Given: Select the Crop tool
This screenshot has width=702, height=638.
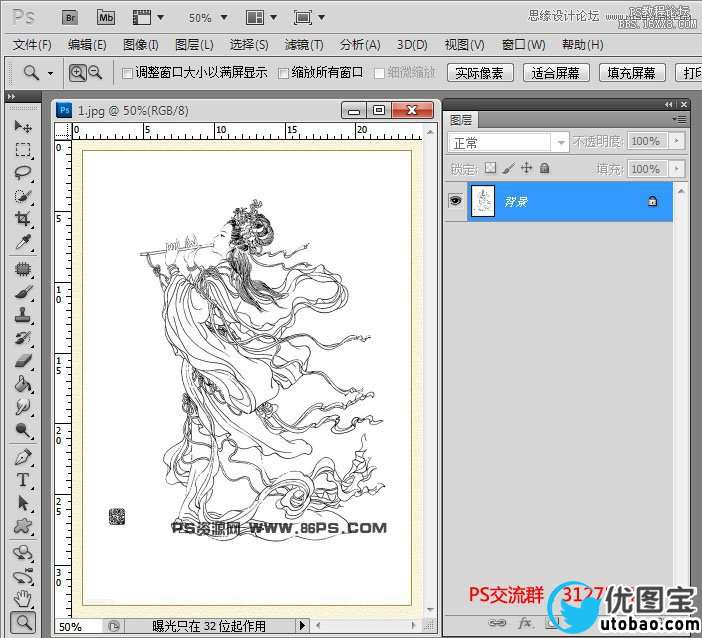Looking at the screenshot, I should (22, 219).
